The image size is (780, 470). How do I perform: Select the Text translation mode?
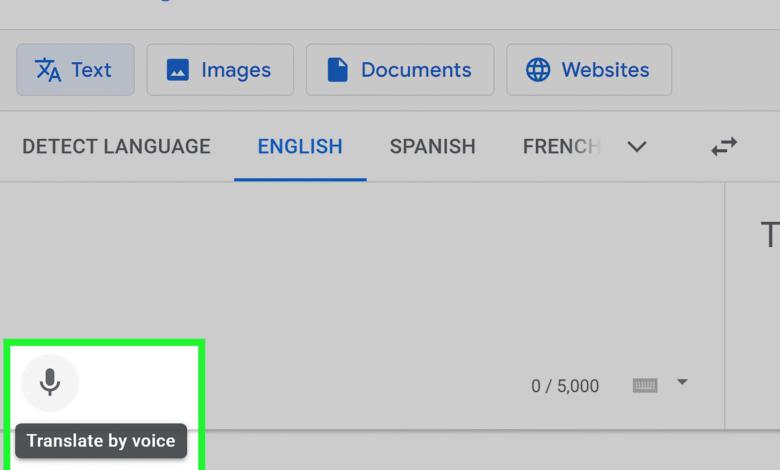[76, 70]
